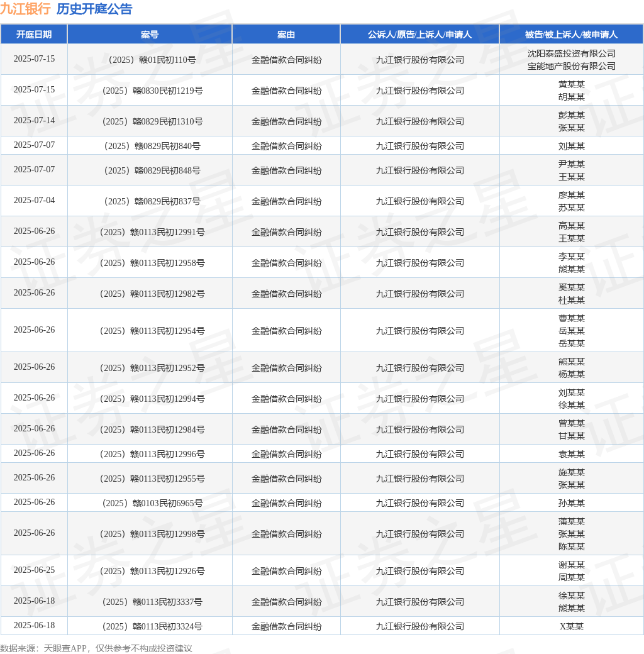Screen dimensions: 644x654
Task: Click defendant name 高某某
Action: pos(572,226)
